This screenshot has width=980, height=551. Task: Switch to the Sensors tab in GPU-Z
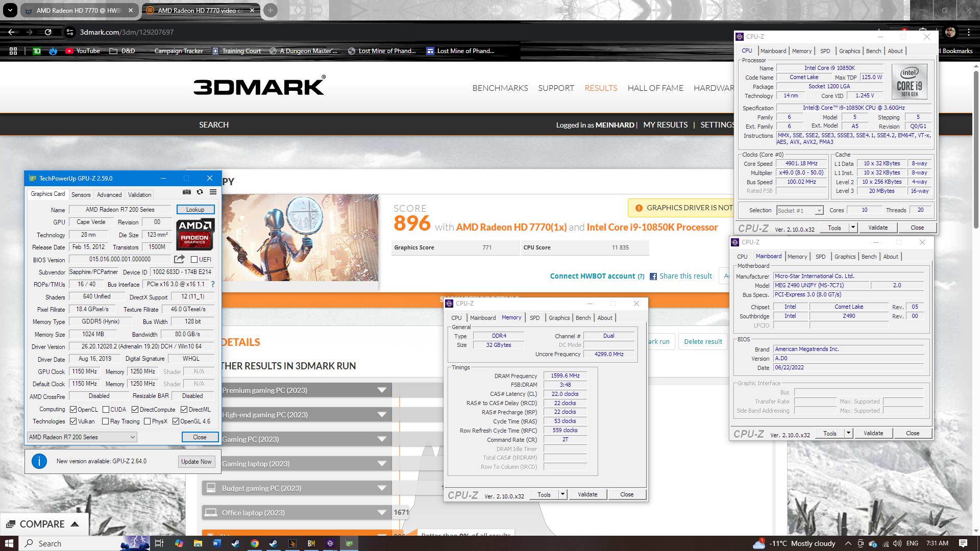[x=81, y=195]
